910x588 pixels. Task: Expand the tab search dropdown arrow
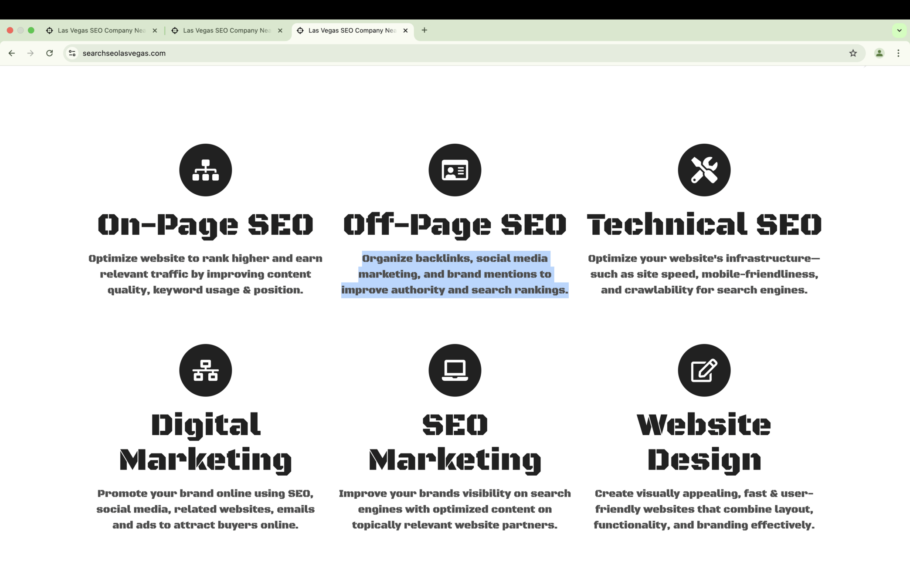[x=899, y=30]
